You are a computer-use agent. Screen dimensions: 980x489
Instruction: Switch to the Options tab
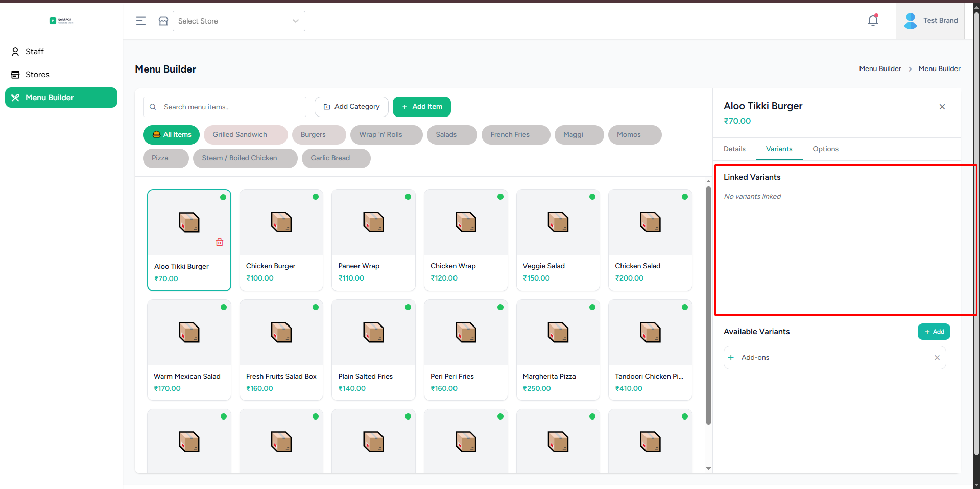825,149
